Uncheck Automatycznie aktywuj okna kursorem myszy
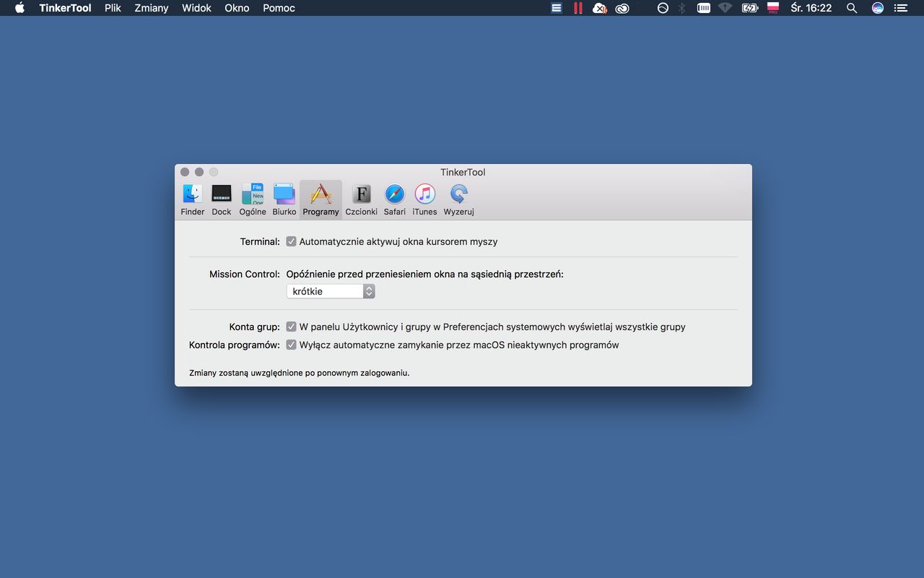This screenshot has width=924, height=578. coord(292,241)
